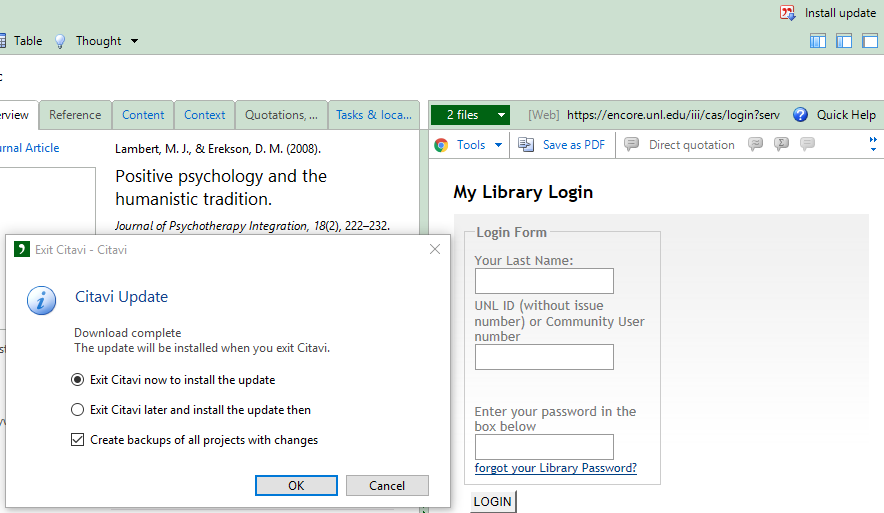Click the Install update icon

pyautogui.click(x=788, y=13)
